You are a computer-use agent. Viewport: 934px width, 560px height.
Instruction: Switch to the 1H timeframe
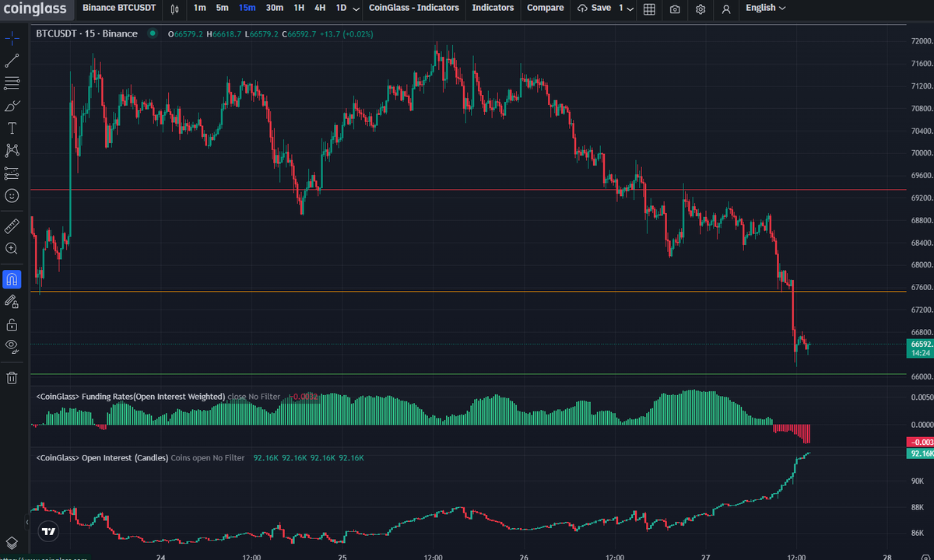pyautogui.click(x=299, y=8)
